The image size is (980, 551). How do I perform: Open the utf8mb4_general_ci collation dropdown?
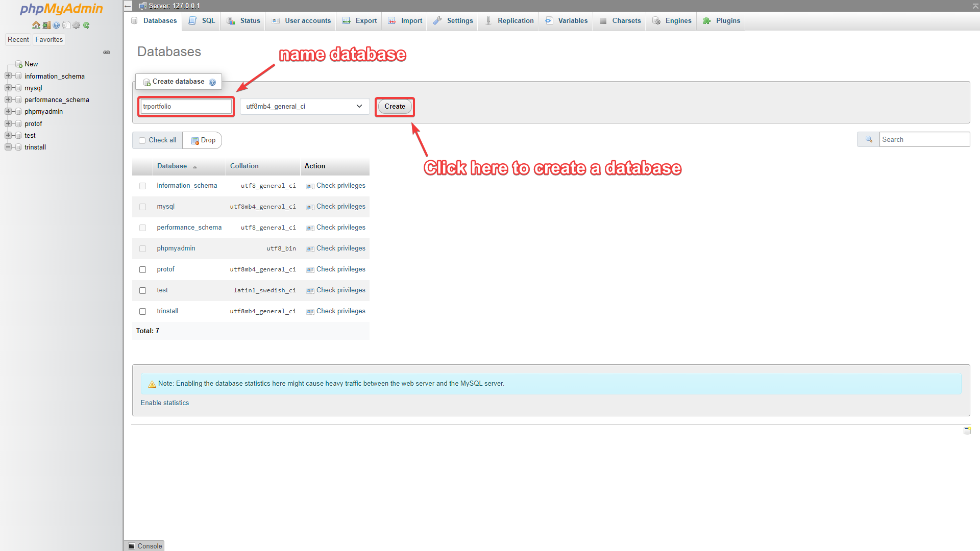click(x=305, y=106)
